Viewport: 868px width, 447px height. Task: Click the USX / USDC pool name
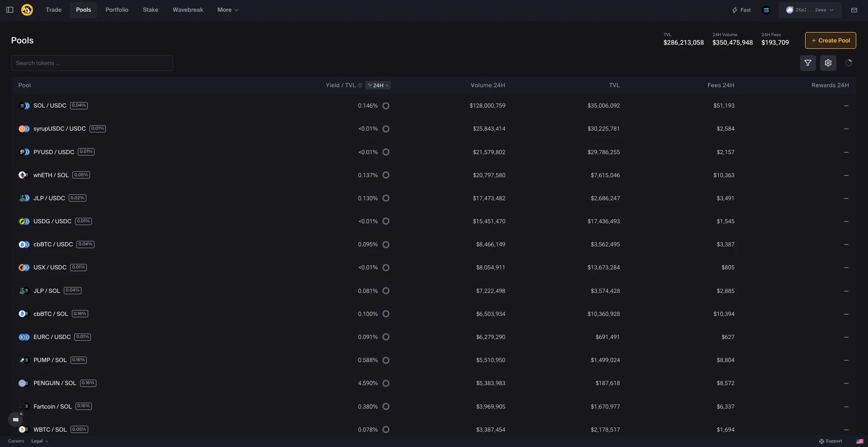coord(50,268)
